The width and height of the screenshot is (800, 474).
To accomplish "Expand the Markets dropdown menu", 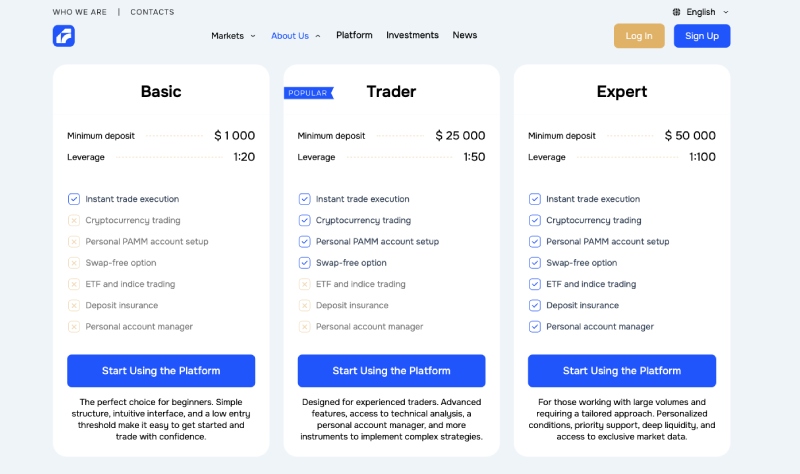I will (233, 36).
